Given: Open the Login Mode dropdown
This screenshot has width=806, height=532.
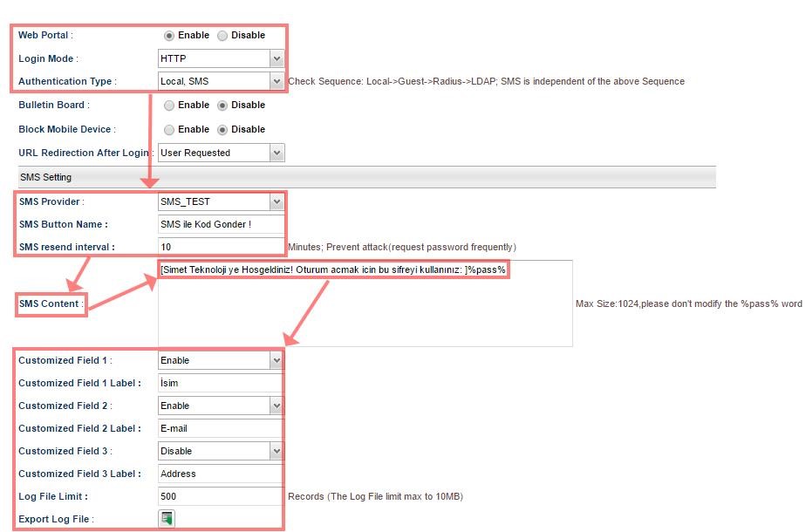Looking at the screenshot, I should 222,58.
